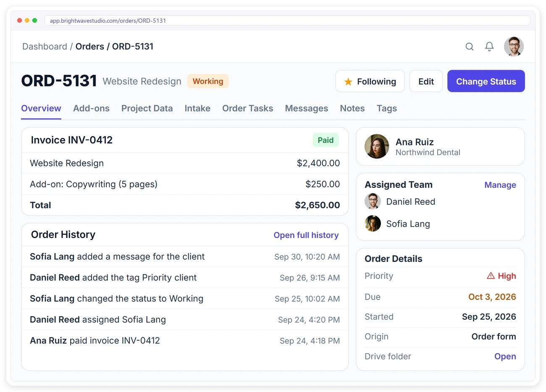Click the High priority warning triangle icon
This screenshot has height=392, width=546.
point(491,276)
